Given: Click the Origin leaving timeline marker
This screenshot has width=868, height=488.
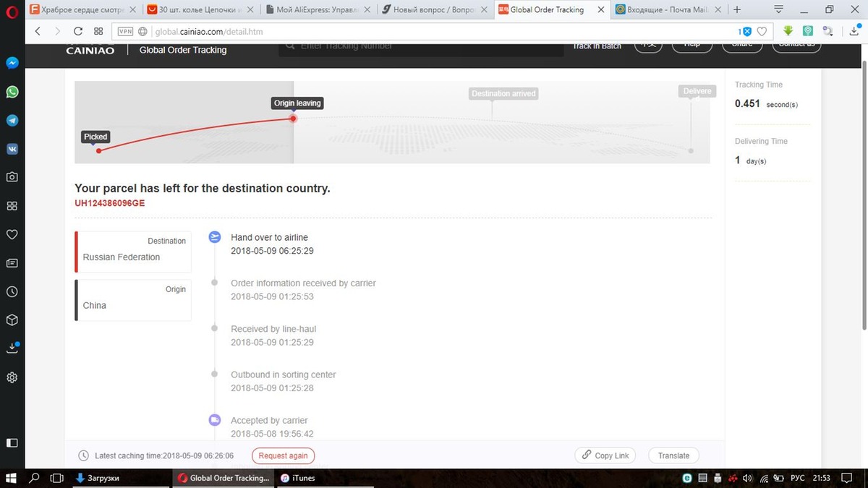Looking at the screenshot, I should pos(297,103).
